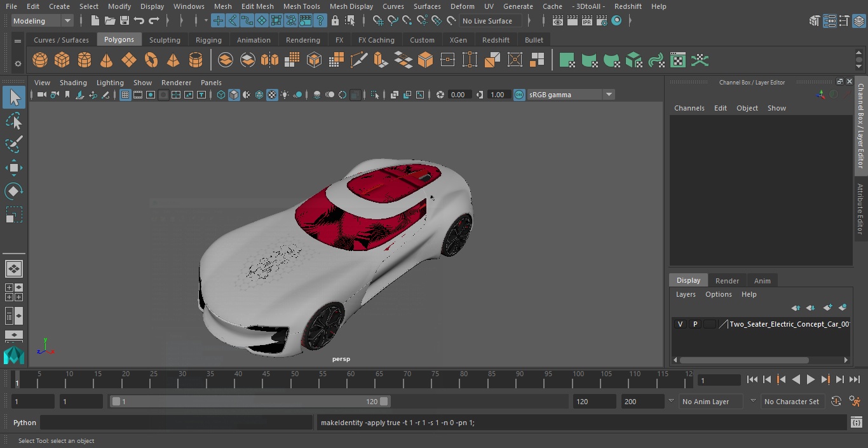Create a polygon sphere from the shelf
868x448 pixels.
pos(40,60)
